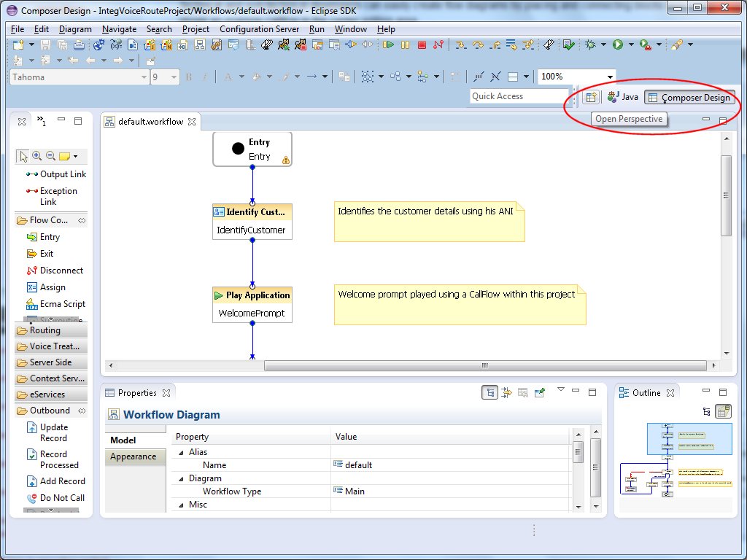Open the font size 9 dropdown
Screen dimensions: 747x560
point(174,77)
